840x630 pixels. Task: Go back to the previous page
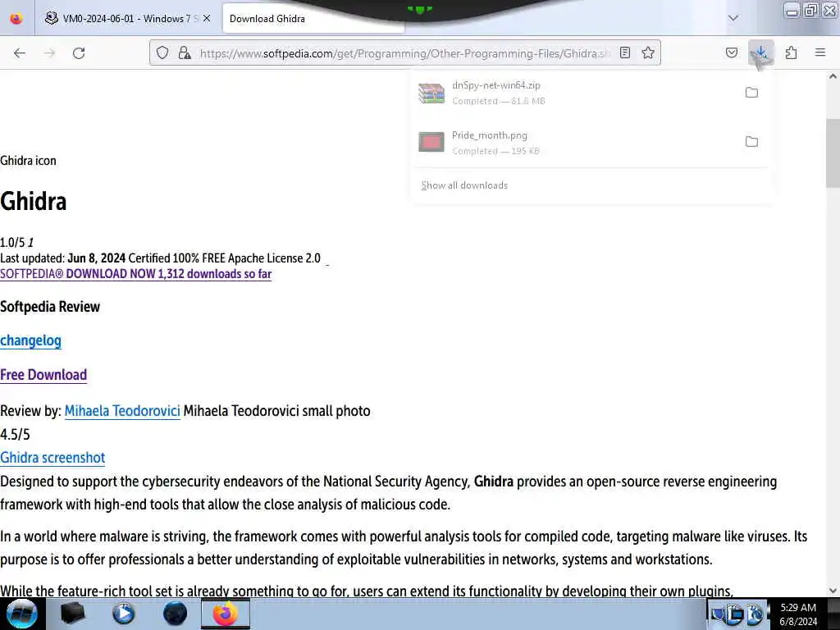click(x=20, y=53)
